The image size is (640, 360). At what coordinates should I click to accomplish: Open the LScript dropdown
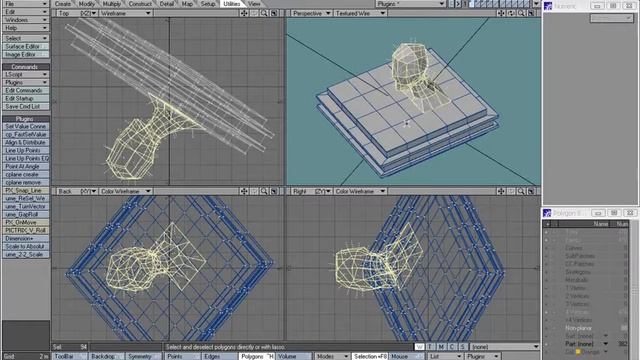click(x=25, y=75)
